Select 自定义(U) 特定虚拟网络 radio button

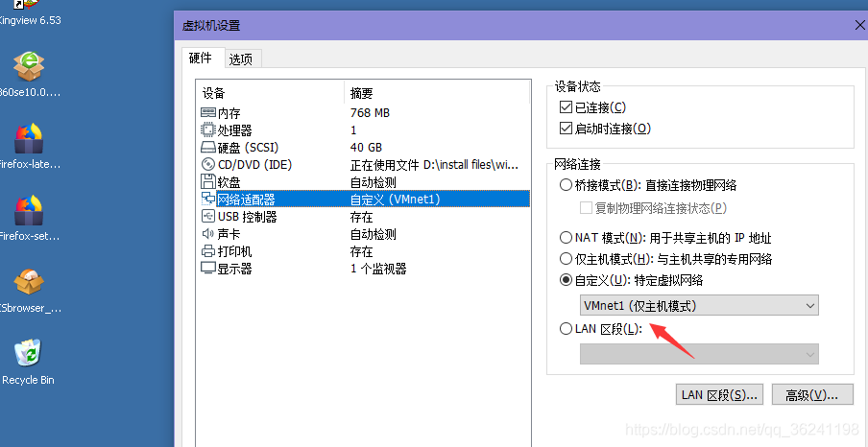coord(566,280)
